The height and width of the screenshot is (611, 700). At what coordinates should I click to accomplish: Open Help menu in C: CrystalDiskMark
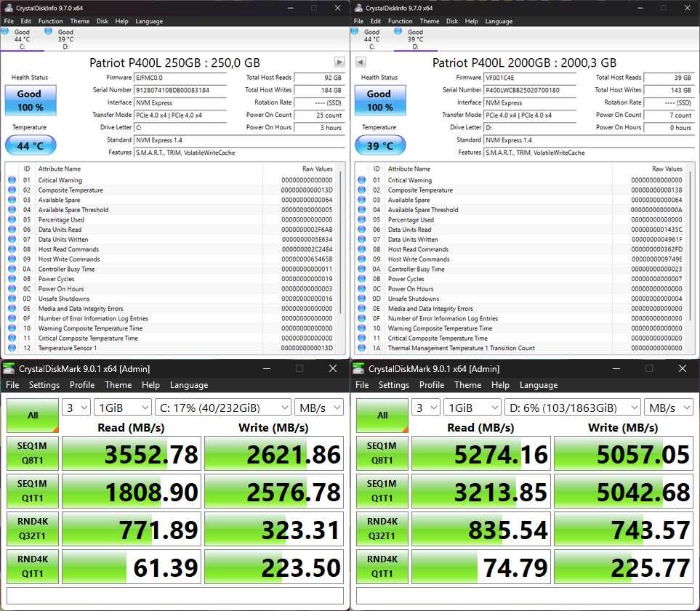pyautogui.click(x=150, y=385)
